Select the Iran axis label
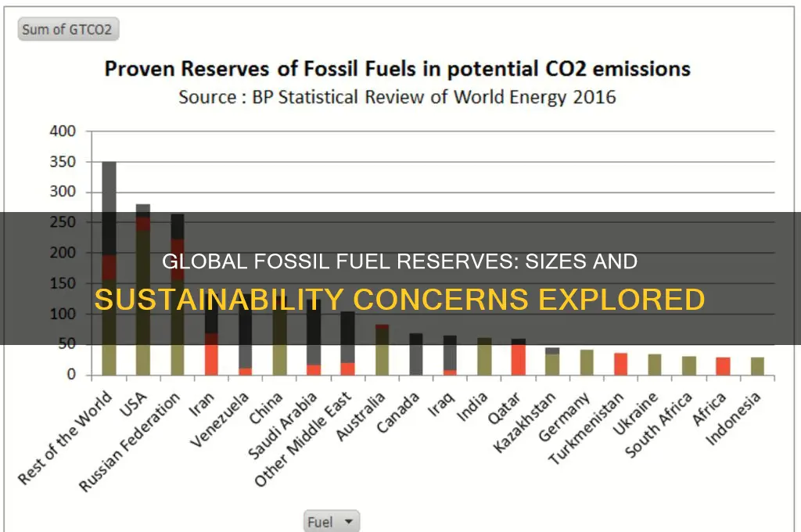This screenshot has width=801, height=532. (201, 404)
